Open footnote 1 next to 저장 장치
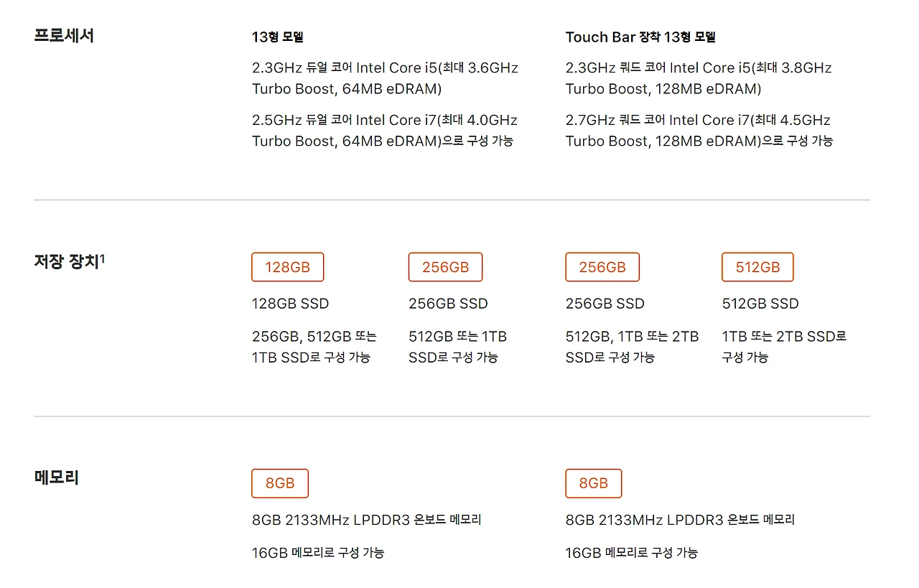 (103, 258)
